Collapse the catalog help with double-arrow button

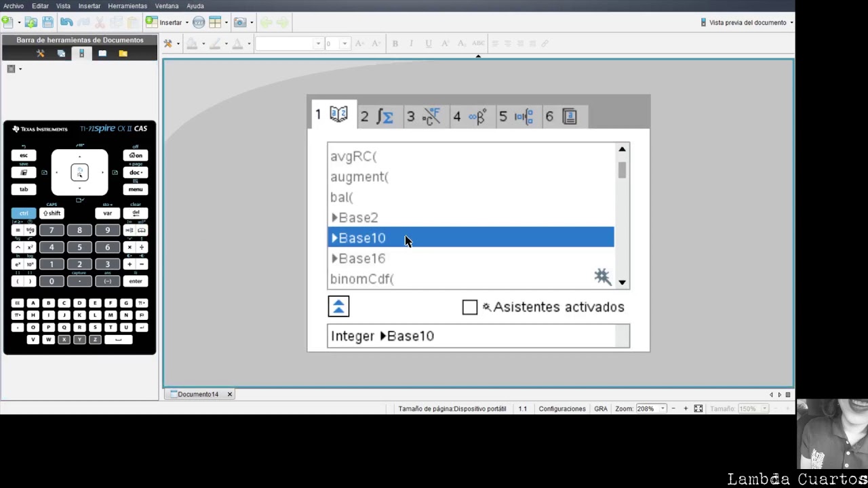338,307
